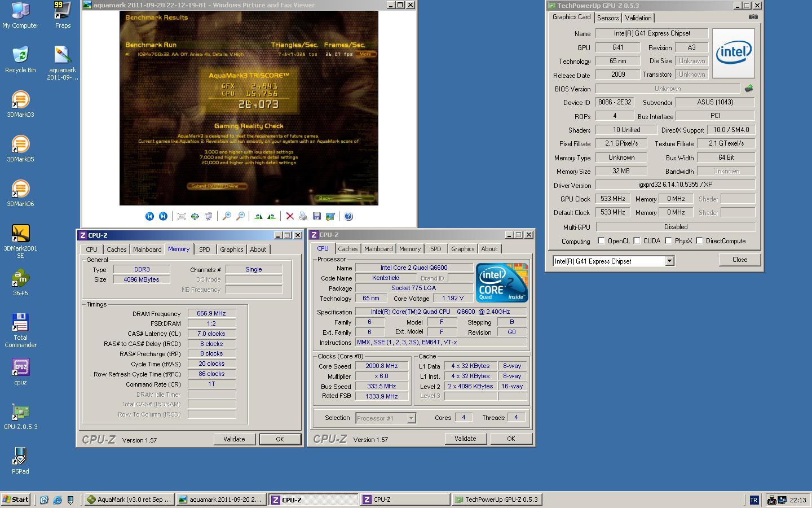
Task: Open SPD tab in memory CPU-Z window
Action: 205,249
